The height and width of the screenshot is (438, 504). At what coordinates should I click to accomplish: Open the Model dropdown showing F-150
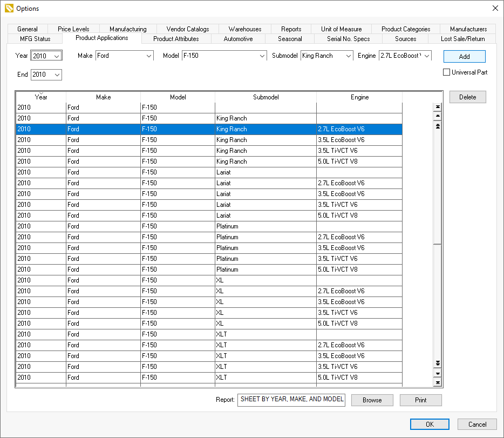[262, 56]
